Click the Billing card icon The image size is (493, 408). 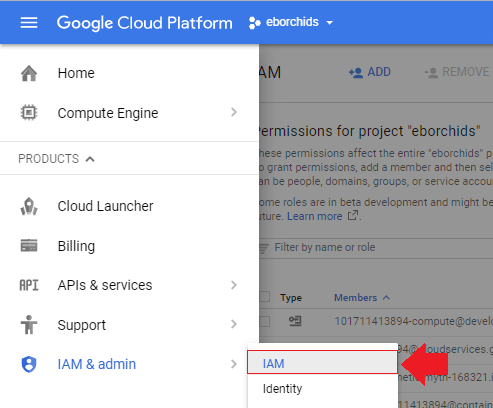(29, 246)
